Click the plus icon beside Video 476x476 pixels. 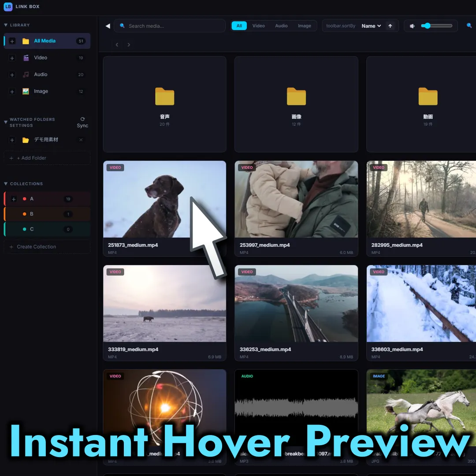(12, 58)
